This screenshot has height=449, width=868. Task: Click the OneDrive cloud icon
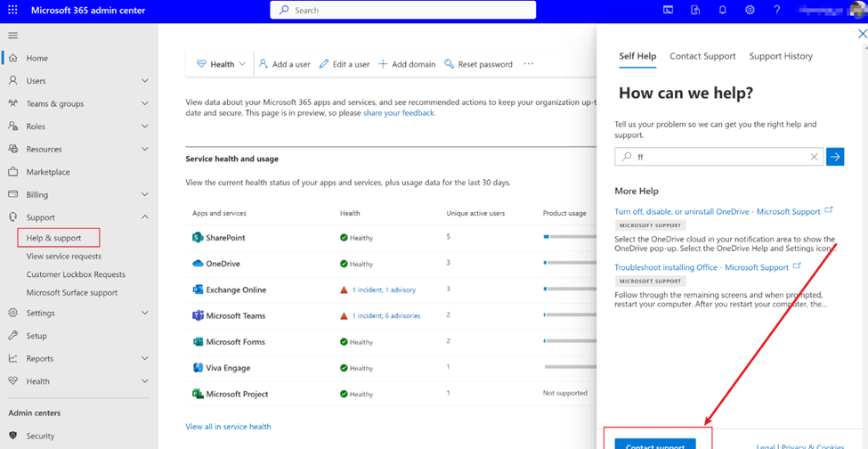(199, 264)
